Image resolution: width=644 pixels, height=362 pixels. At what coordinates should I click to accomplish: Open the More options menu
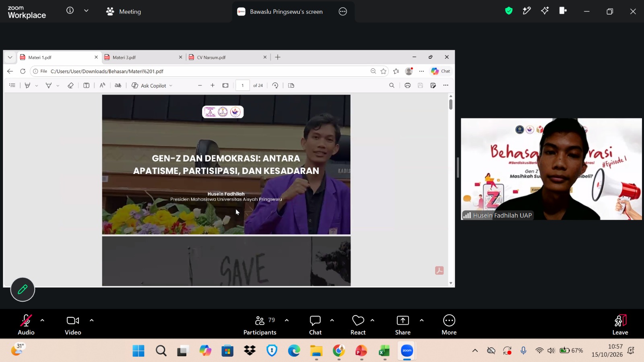pyautogui.click(x=449, y=325)
